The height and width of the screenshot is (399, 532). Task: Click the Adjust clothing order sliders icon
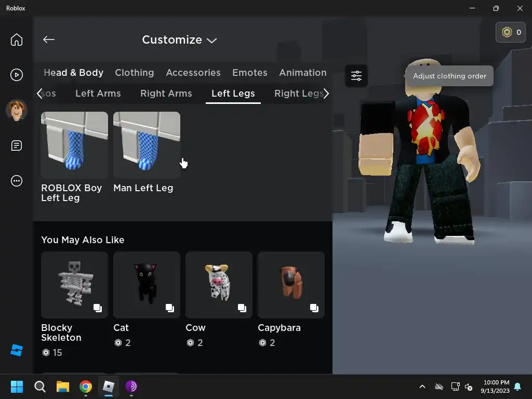(x=356, y=75)
